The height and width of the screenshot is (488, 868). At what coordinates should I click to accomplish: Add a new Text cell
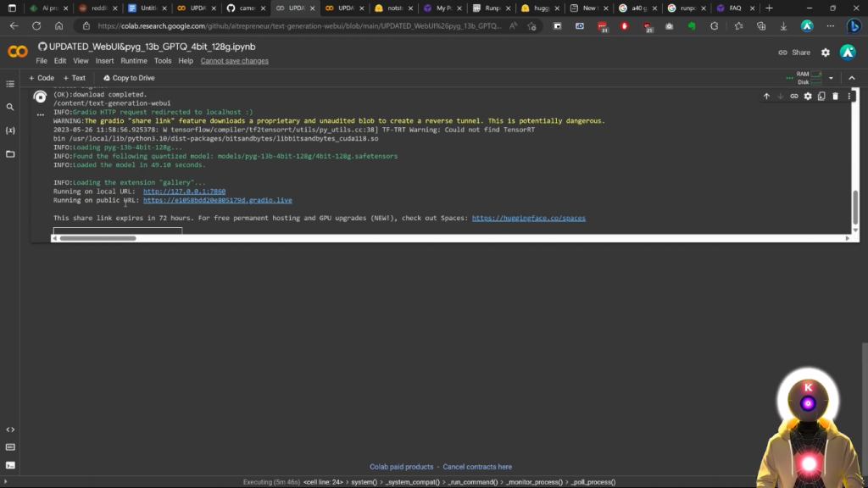[75, 78]
